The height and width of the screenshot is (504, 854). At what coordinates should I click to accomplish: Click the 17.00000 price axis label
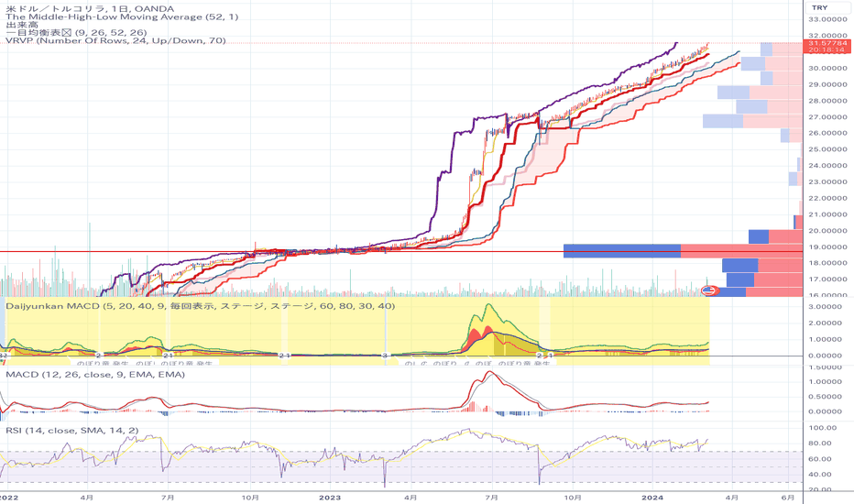click(x=827, y=279)
